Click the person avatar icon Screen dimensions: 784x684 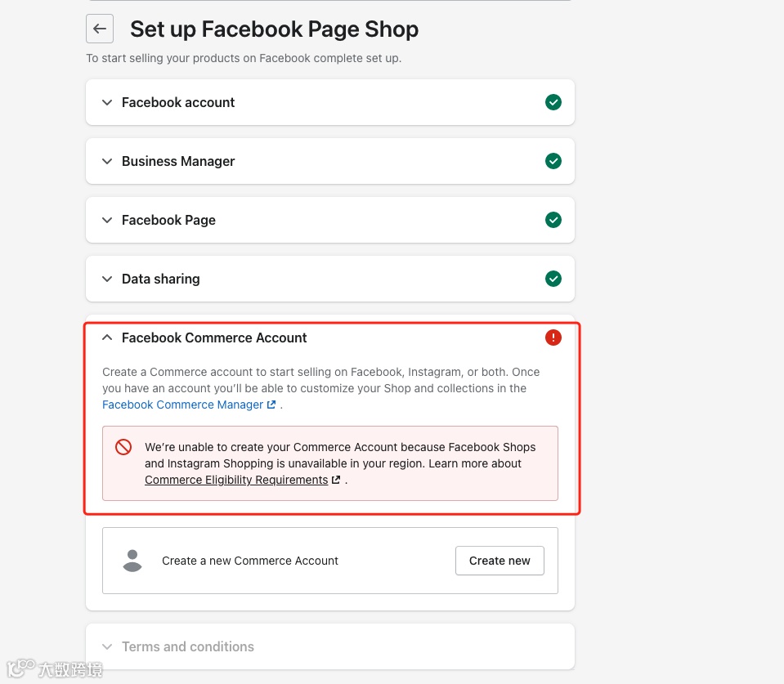132,561
